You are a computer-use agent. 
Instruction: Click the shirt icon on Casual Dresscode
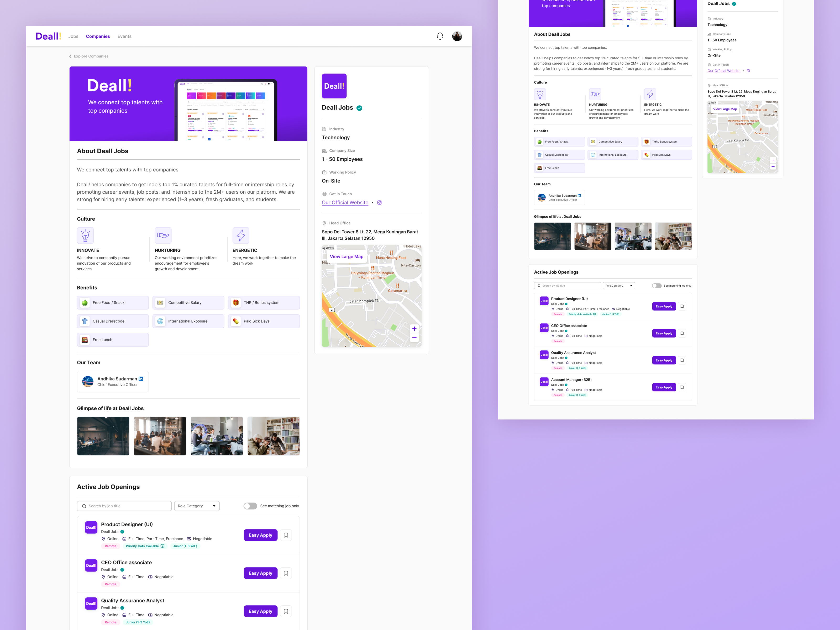point(85,321)
